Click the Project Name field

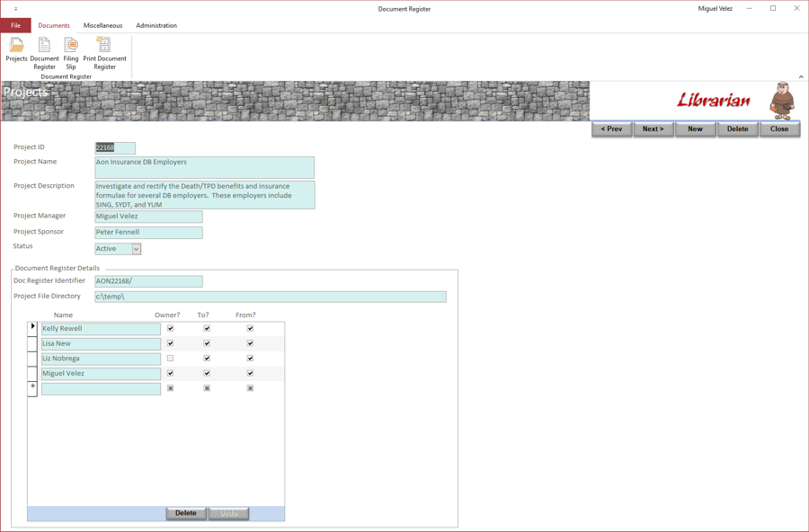[x=204, y=167]
